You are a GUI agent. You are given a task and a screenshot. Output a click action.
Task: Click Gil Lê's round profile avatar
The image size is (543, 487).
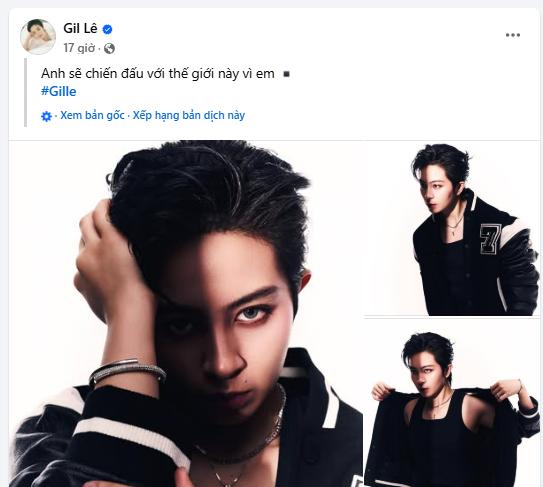(x=38, y=37)
